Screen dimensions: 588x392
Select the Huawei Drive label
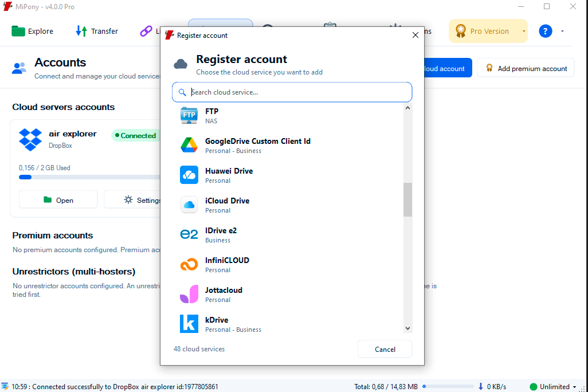pos(229,171)
